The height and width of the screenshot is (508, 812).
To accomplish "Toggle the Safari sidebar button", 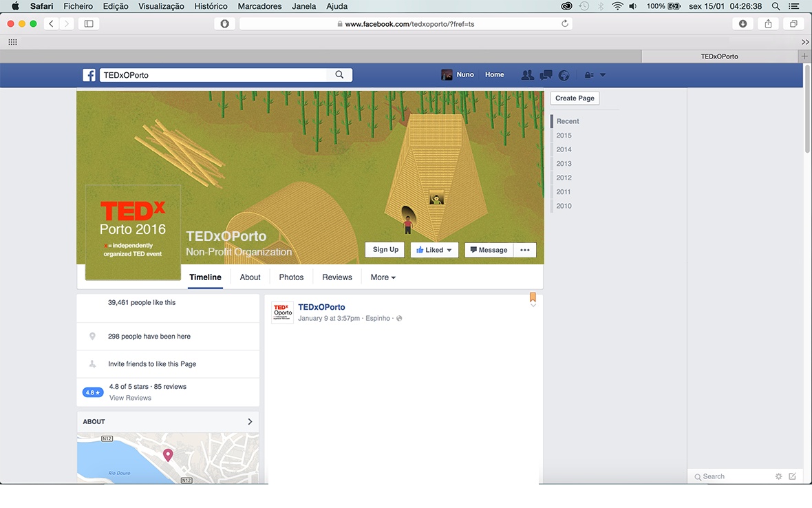I will tap(89, 24).
